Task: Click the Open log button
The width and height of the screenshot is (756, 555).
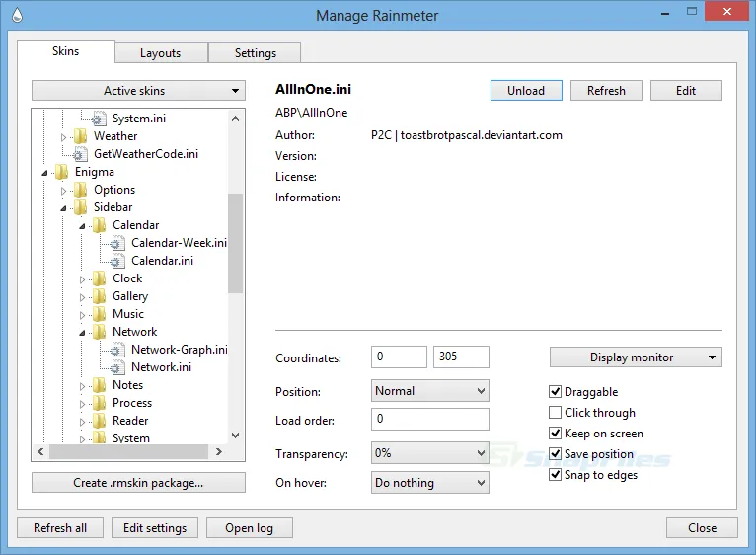Action: (x=250, y=528)
